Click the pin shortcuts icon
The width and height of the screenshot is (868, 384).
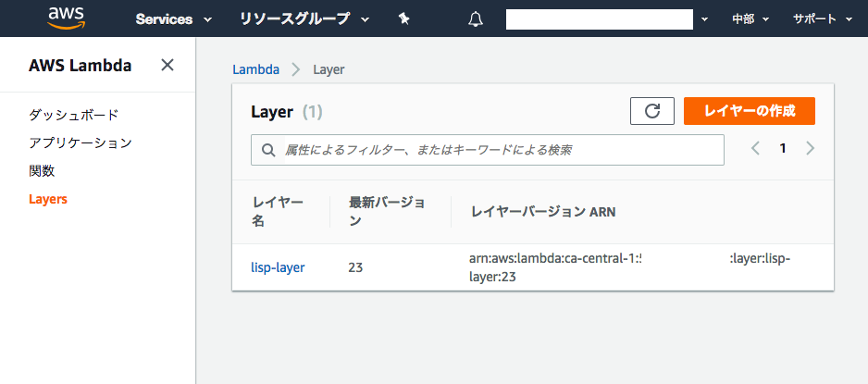point(404,19)
